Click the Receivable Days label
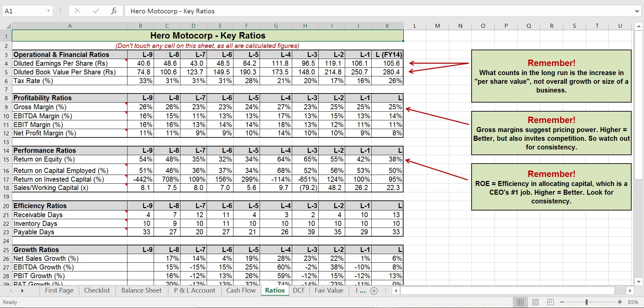This screenshot has height=308, width=644. coord(38,215)
